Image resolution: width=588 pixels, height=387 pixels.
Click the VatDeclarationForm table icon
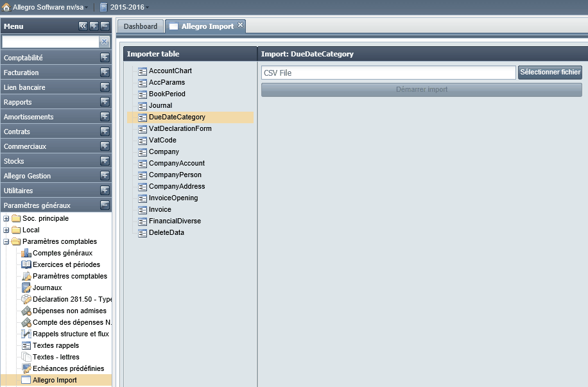click(x=143, y=129)
